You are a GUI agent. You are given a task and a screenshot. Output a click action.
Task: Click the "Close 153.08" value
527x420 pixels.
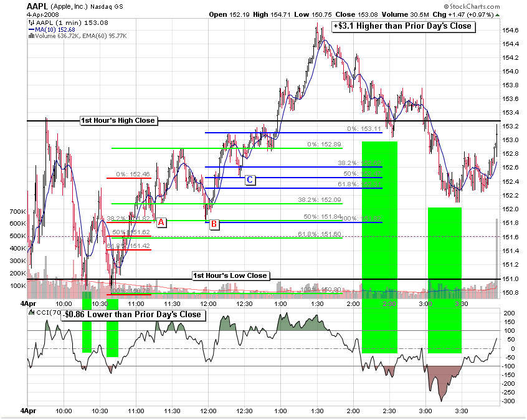(356, 15)
